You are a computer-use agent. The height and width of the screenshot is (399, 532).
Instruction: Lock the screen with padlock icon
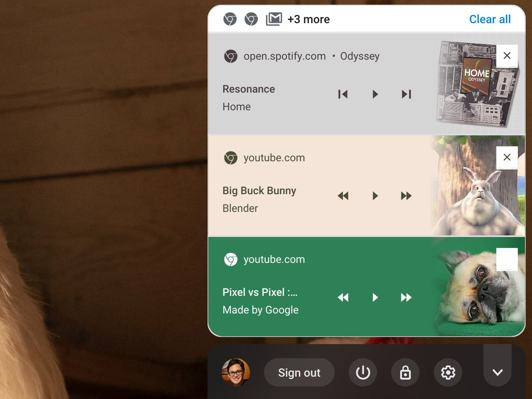(x=405, y=372)
